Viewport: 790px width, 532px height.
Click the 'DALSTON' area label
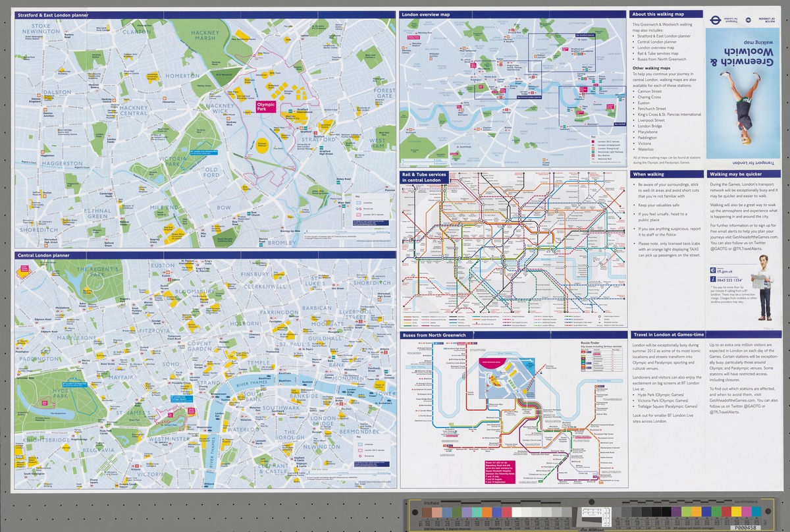click(59, 93)
